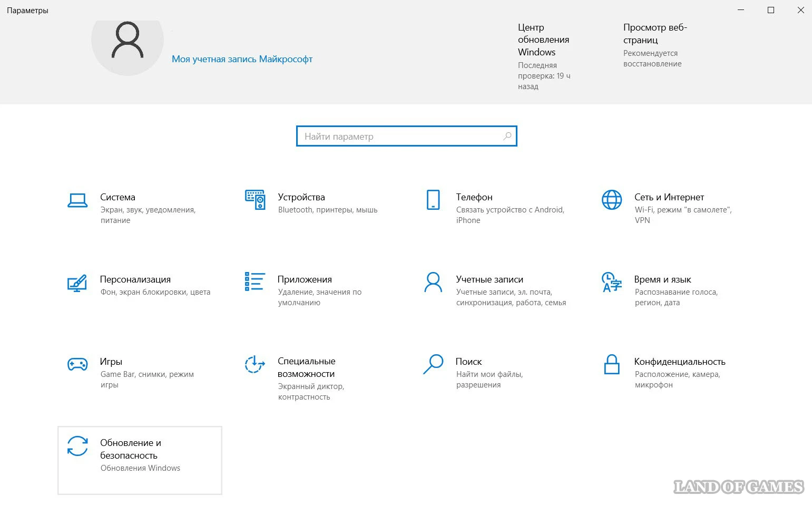This screenshot has height=505, width=812.
Task: Open the Учетные записи person icon
Action: pyautogui.click(x=433, y=282)
